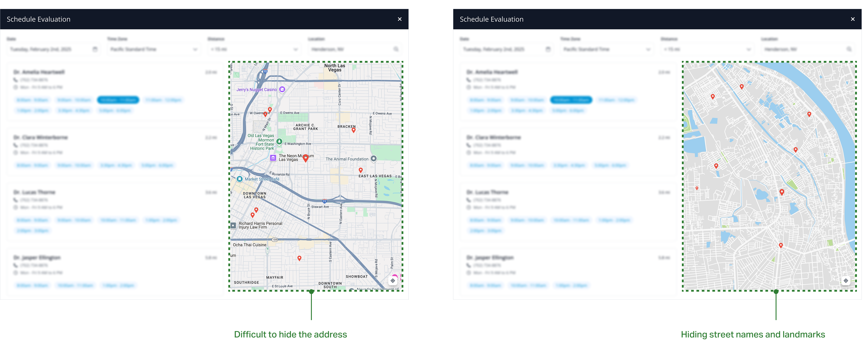Click the Interstate 15 shield on the map
The height and width of the screenshot is (349, 868).
265,72
